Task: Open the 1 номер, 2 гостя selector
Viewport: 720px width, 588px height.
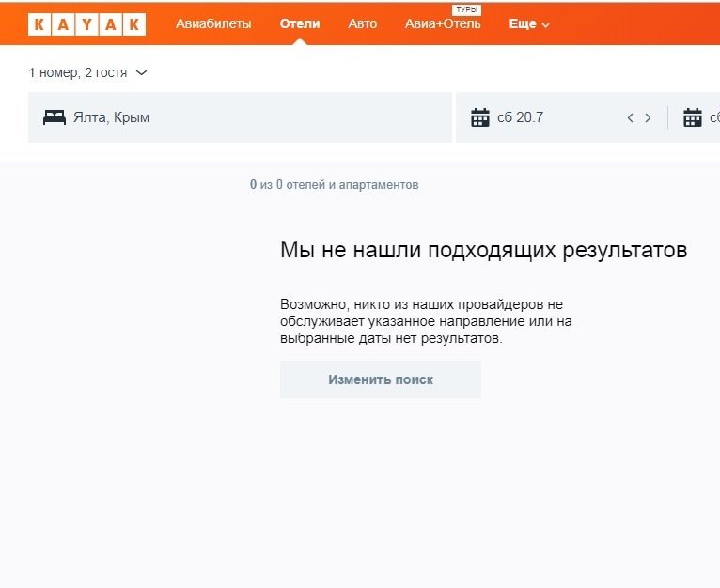Action: pos(87,72)
